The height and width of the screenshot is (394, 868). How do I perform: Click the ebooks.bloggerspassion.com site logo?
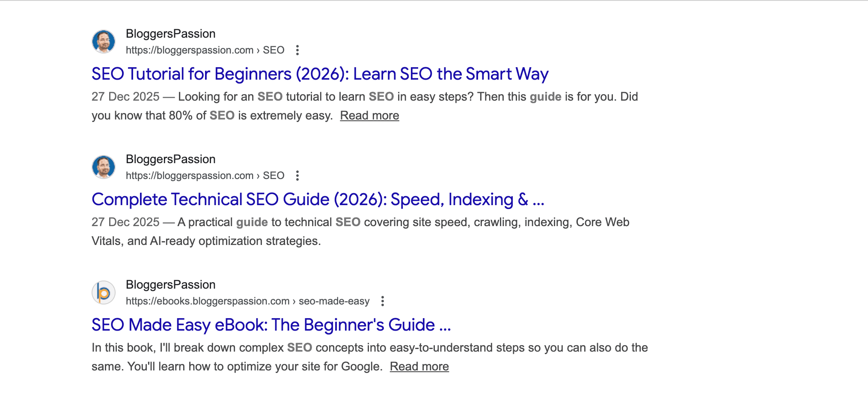pyautogui.click(x=103, y=293)
